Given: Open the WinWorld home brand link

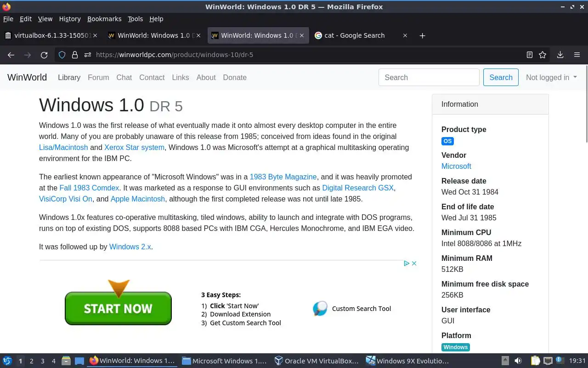Looking at the screenshot, I should click(27, 77).
